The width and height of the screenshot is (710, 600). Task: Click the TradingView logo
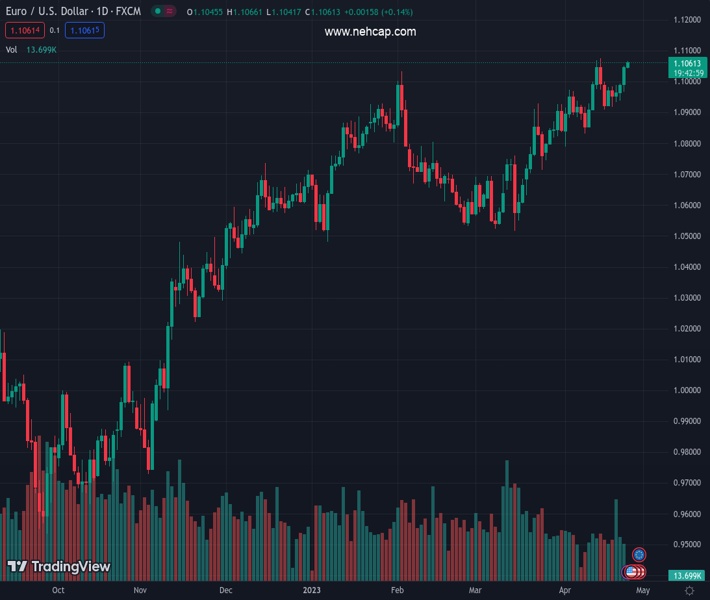[58, 566]
